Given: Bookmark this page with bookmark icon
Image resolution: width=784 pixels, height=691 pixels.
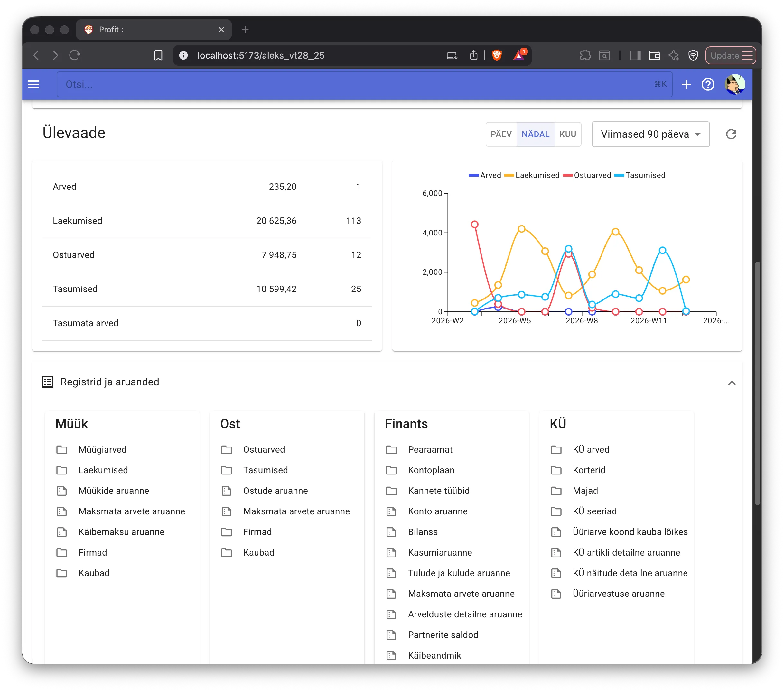Looking at the screenshot, I should coord(158,56).
